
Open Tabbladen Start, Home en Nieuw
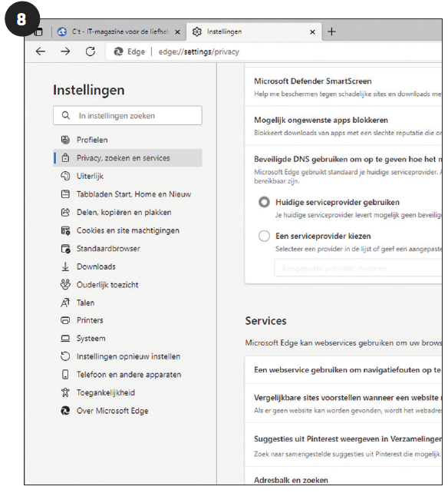coord(127,194)
